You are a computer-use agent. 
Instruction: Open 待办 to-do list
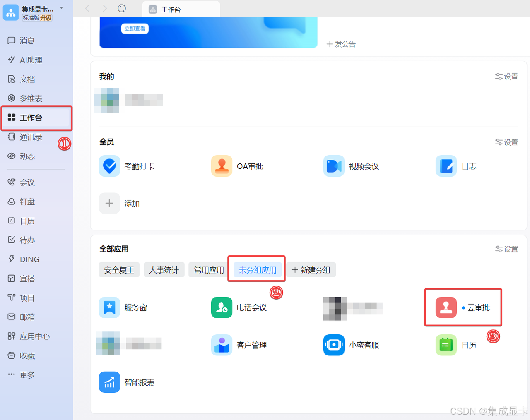coord(21,240)
